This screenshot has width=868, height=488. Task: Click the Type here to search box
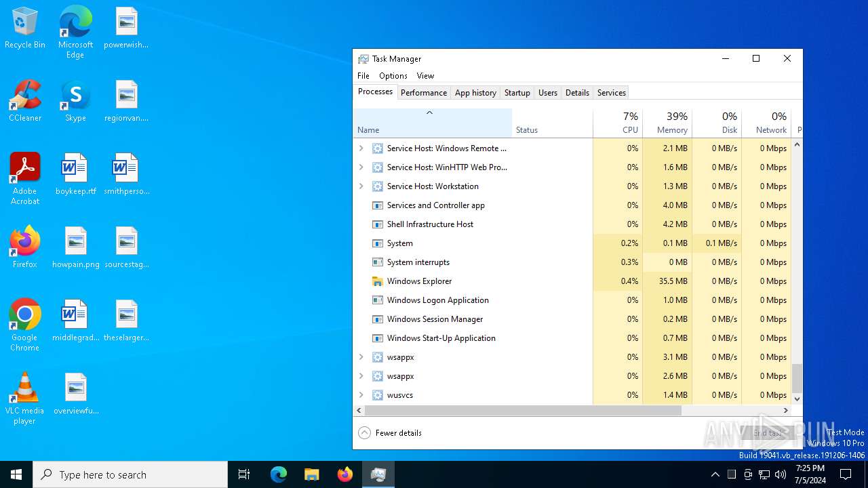[x=130, y=474]
